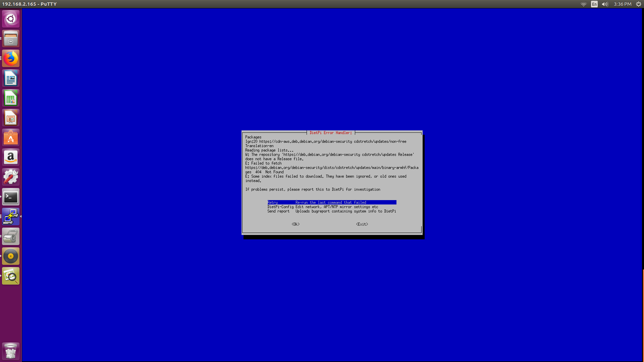Click the 'If problems persist' message
The height and width of the screenshot is (362, 644).
[313, 189]
